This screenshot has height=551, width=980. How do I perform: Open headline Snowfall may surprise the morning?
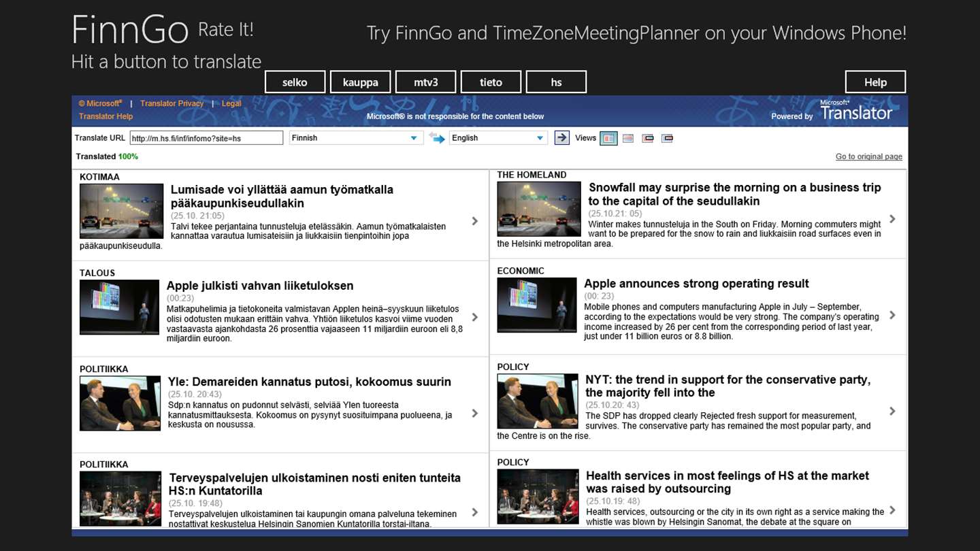735,195
